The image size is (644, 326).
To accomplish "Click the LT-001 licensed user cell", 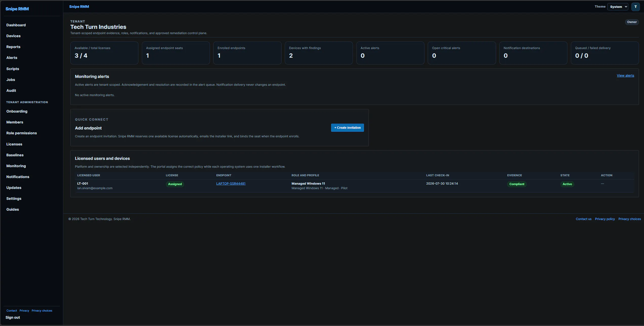I will tap(83, 184).
